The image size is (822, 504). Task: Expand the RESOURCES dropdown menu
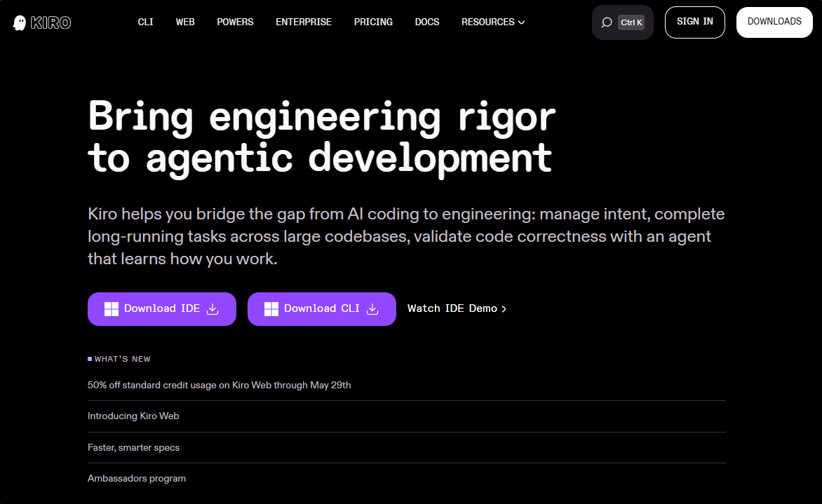tap(493, 22)
